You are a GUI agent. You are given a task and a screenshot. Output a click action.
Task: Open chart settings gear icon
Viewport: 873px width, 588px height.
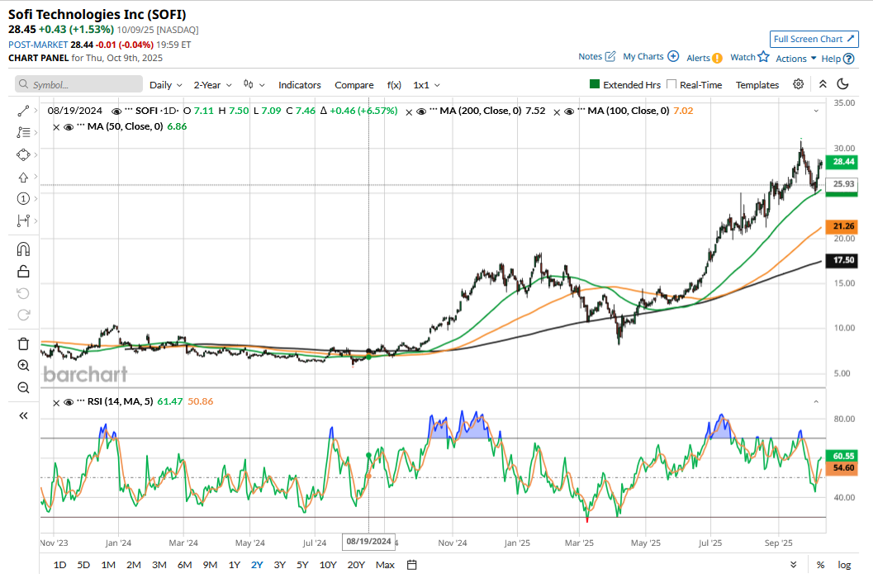pos(798,84)
